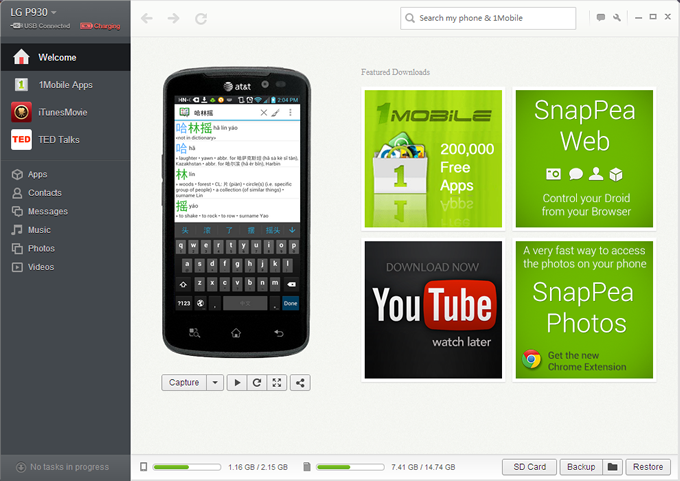Play the phone screen live view
The width and height of the screenshot is (680, 481).
pos(237,383)
